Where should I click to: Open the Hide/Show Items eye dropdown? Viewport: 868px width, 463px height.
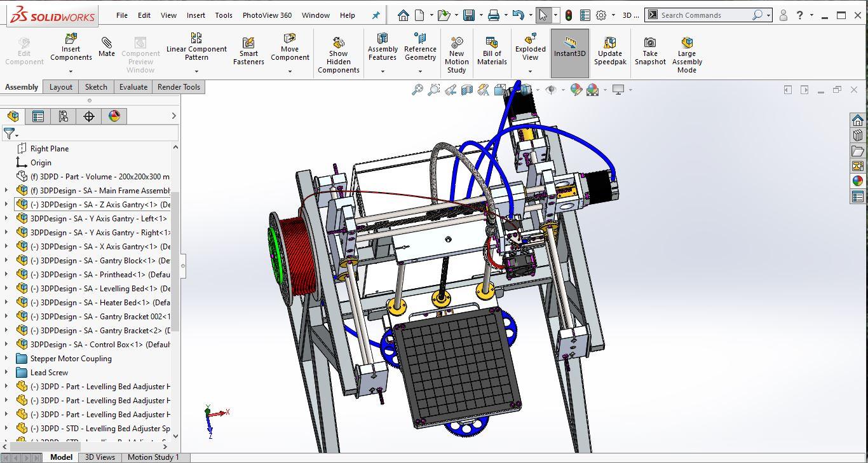coord(562,90)
